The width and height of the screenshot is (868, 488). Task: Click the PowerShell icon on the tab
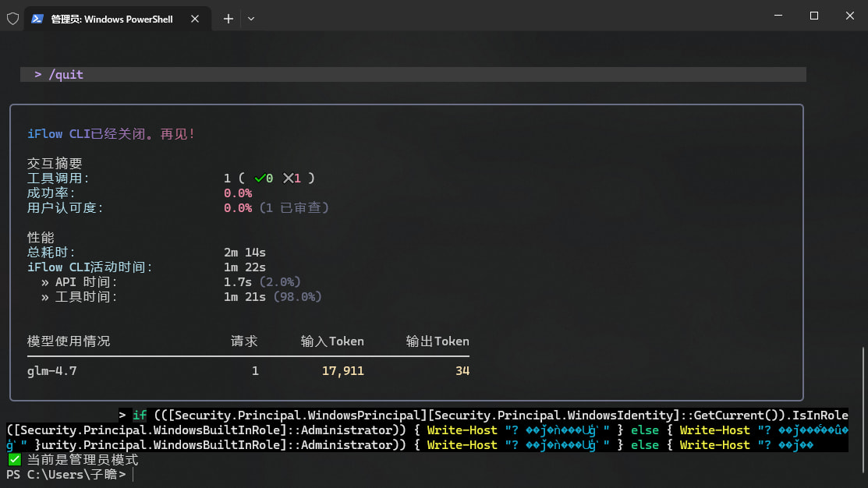(x=37, y=19)
